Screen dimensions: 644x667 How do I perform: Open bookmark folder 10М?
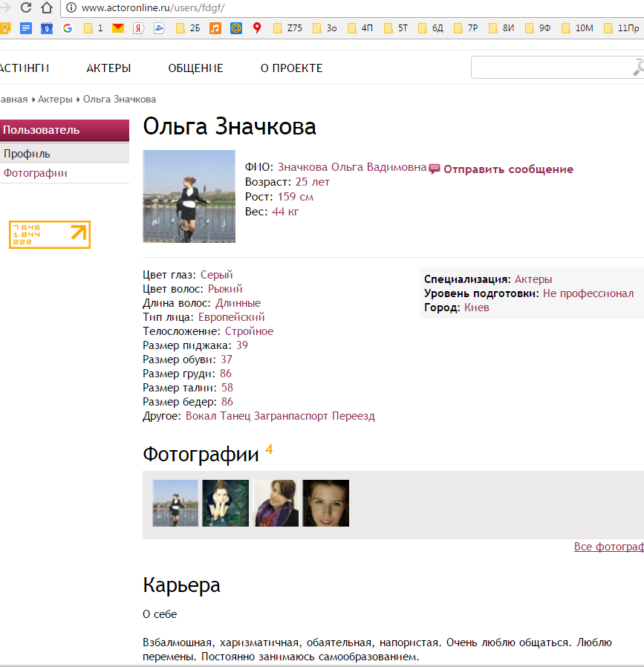pyautogui.click(x=577, y=28)
